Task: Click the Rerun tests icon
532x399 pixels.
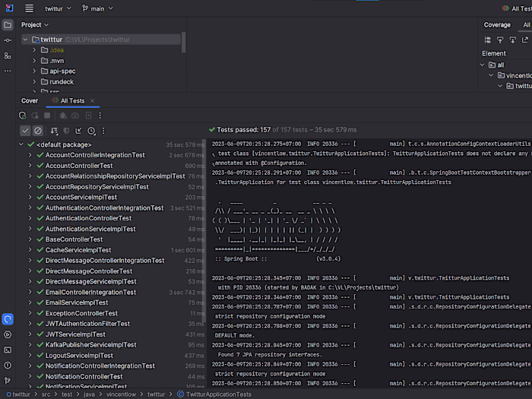Action: point(22,116)
